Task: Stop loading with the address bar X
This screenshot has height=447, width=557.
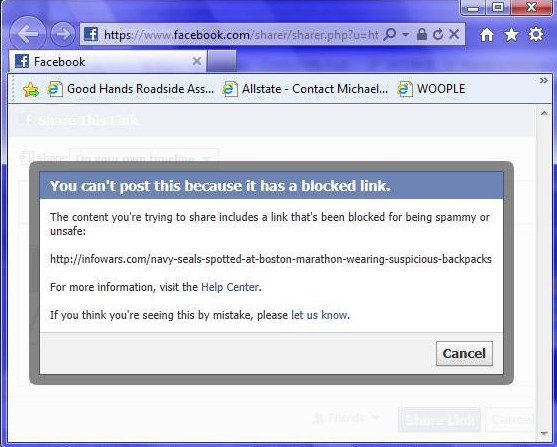Action: pos(454,34)
